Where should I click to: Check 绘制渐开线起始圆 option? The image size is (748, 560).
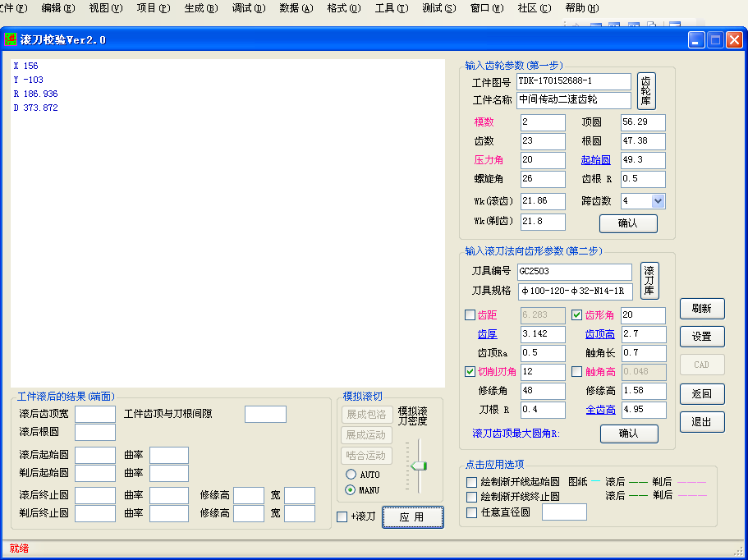(472, 482)
